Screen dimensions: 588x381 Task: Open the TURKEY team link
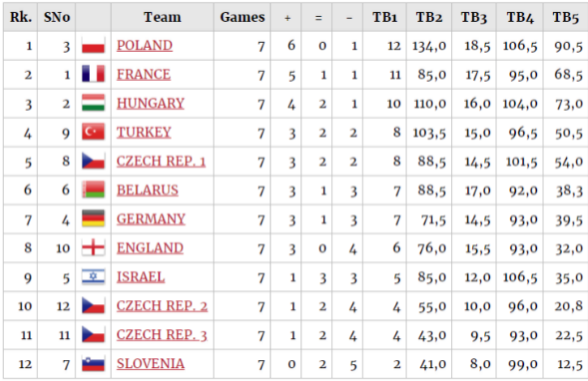click(144, 132)
